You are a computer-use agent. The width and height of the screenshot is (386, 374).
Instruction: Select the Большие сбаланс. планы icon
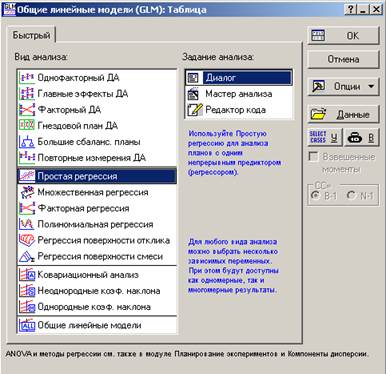point(27,142)
